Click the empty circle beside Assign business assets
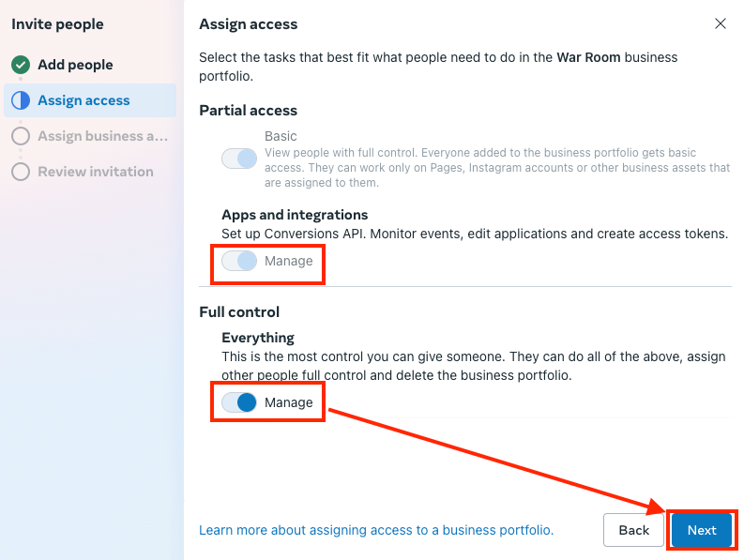The width and height of the screenshot is (744, 560). [21, 136]
